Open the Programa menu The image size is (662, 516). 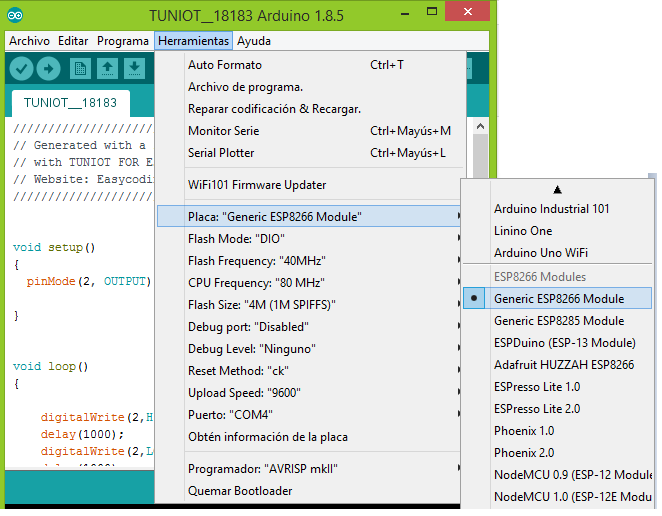pos(123,41)
